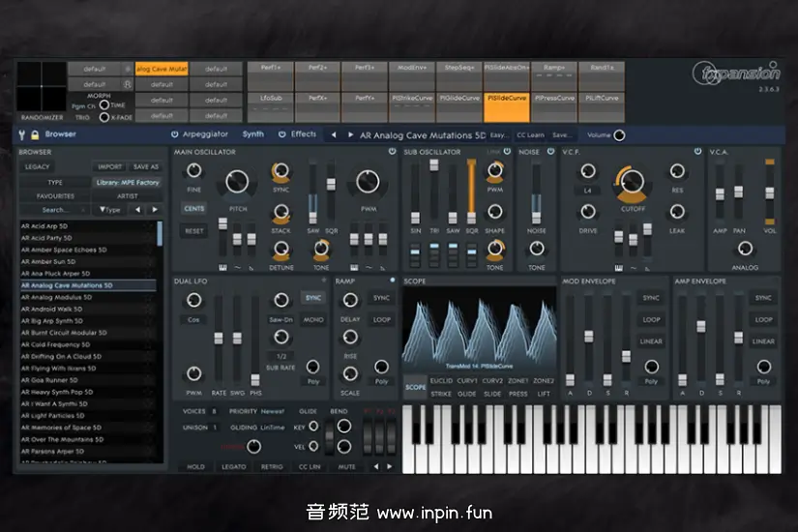This screenshot has width=798, height=532.
Task: Open the LFO Cos waveform selector
Action: [193, 320]
